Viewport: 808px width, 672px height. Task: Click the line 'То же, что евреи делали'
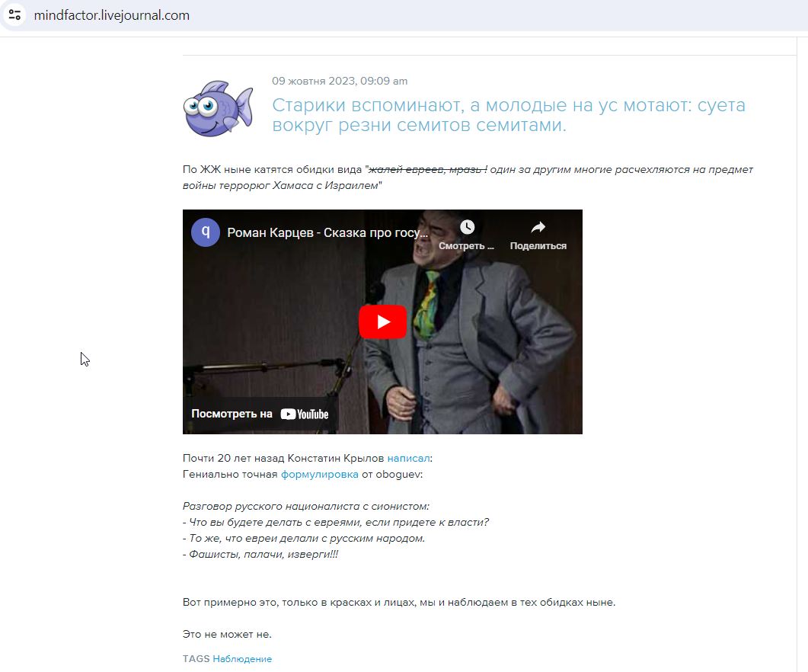tap(304, 539)
